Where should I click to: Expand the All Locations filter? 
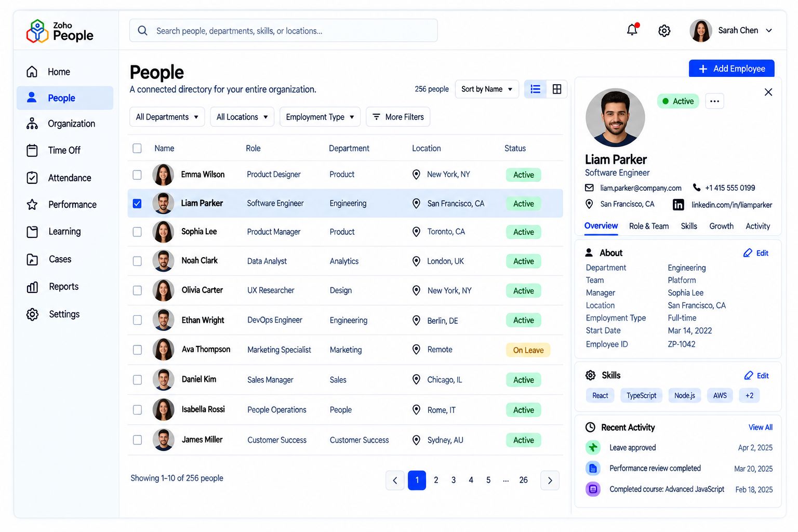[x=242, y=117]
